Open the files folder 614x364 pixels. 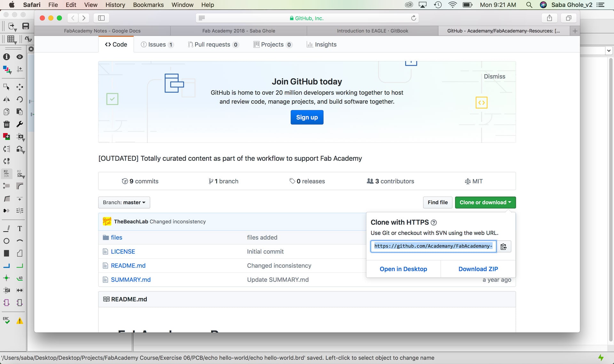(116, 237)
